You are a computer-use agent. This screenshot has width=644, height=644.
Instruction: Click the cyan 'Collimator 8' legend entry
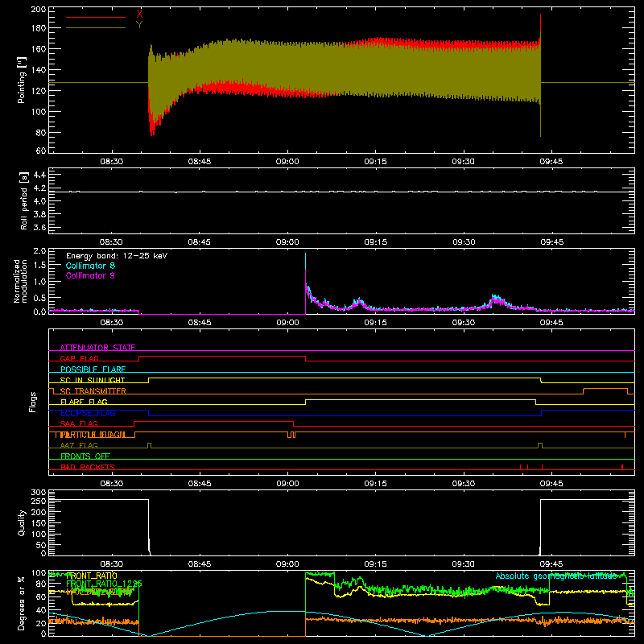pos(90,266)
